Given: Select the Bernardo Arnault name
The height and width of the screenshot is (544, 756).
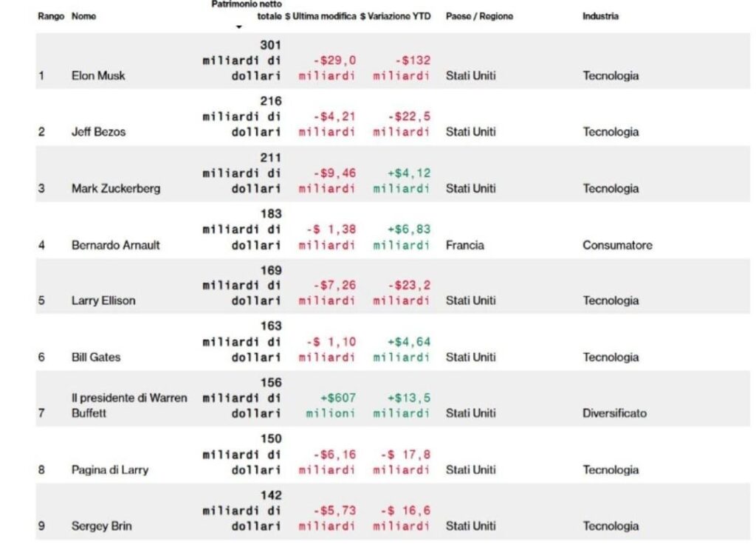Looking at the screenshot, I should (115, 245).
